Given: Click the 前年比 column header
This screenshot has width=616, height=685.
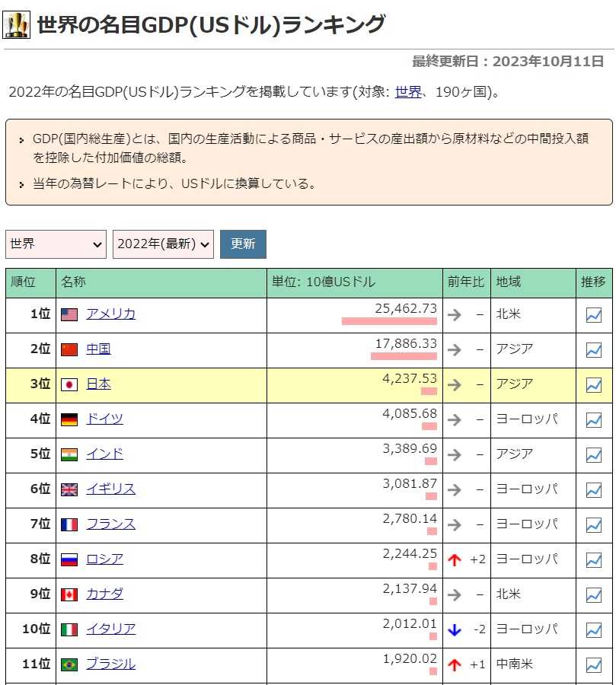Looking at the screenshot, I should click(465, 282).
